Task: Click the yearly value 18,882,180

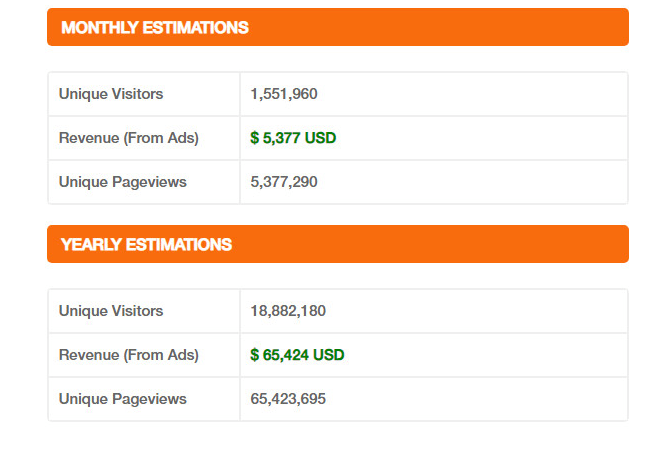Action: click(288, 311)
